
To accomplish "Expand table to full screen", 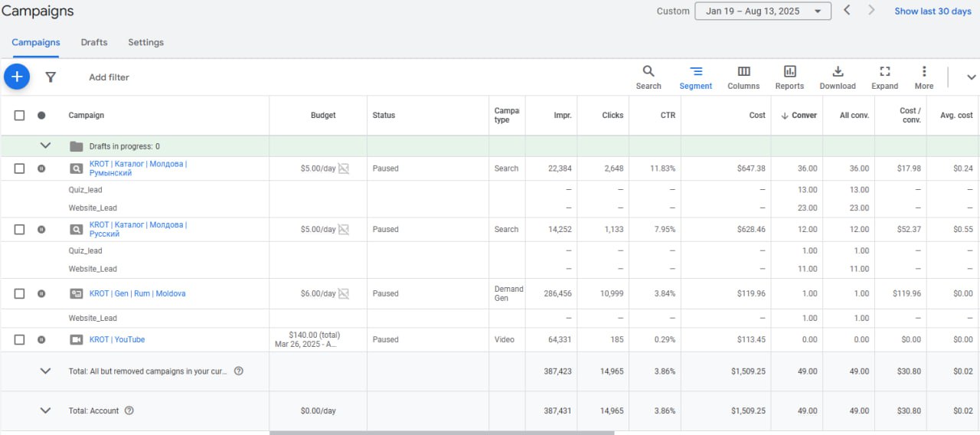I will (884, 72).
